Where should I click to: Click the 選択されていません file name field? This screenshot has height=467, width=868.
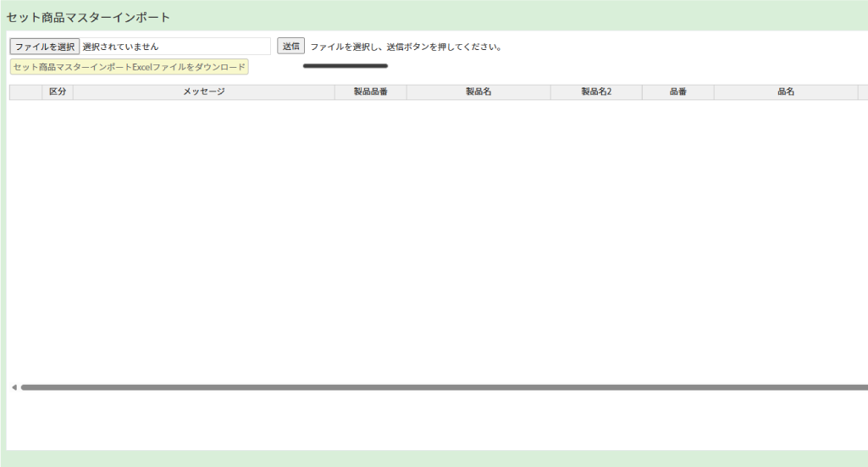coord(174,47)
